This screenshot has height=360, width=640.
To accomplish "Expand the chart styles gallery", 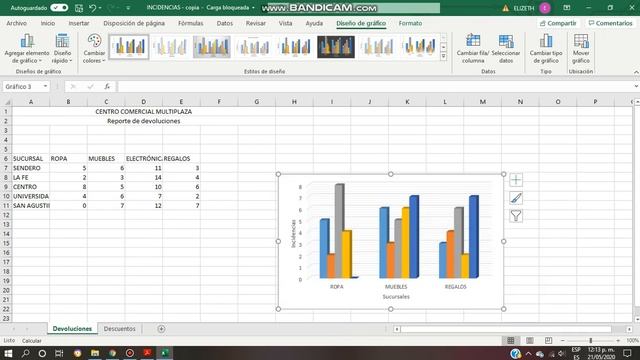I will coord(443,57).
